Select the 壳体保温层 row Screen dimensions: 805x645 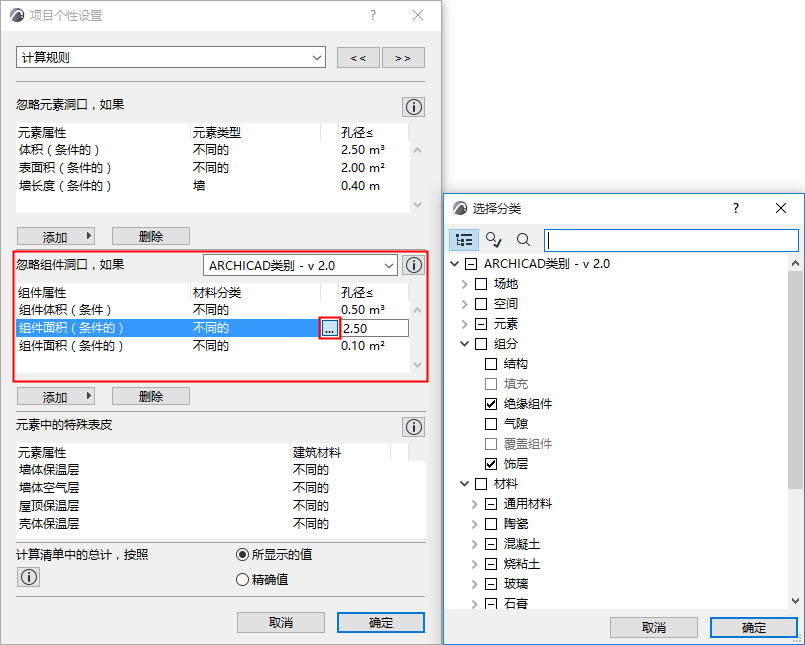(x=221, y=524)
